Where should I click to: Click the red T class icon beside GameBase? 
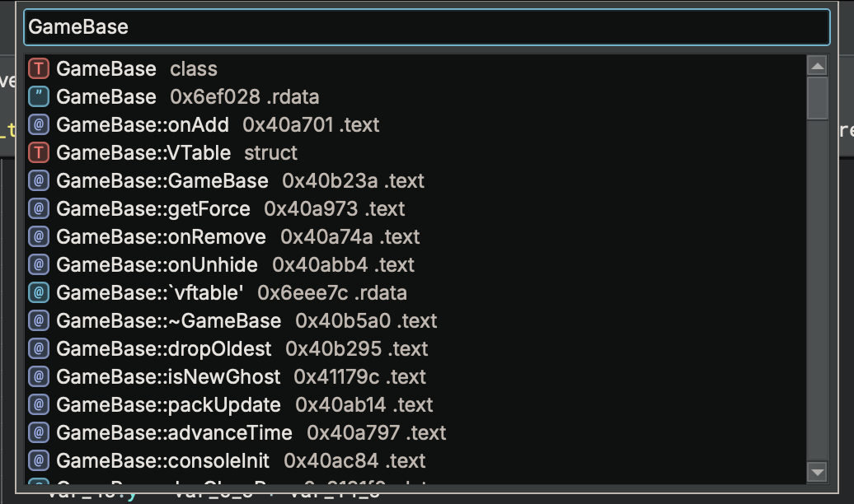(x=37, y=69)
